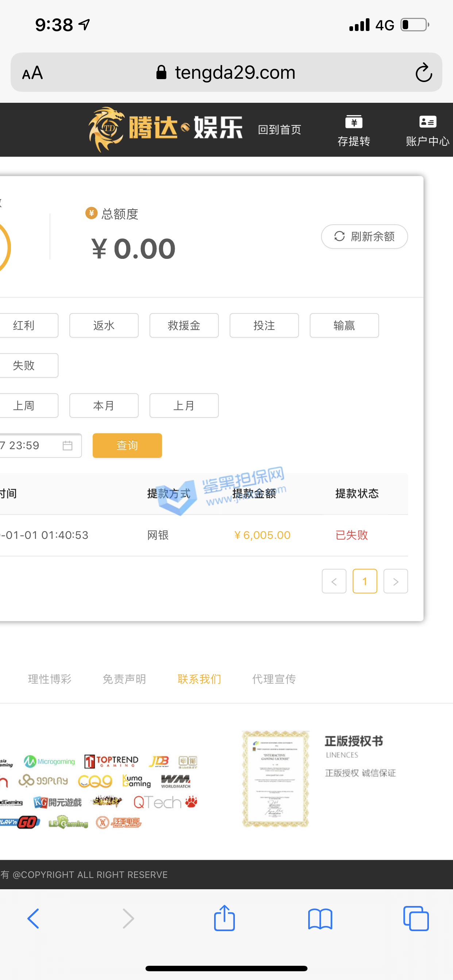Open the 联系我们 footer link
Viewport: 453px width, 980px height.
pyautogui.click(x=199, y=679)
